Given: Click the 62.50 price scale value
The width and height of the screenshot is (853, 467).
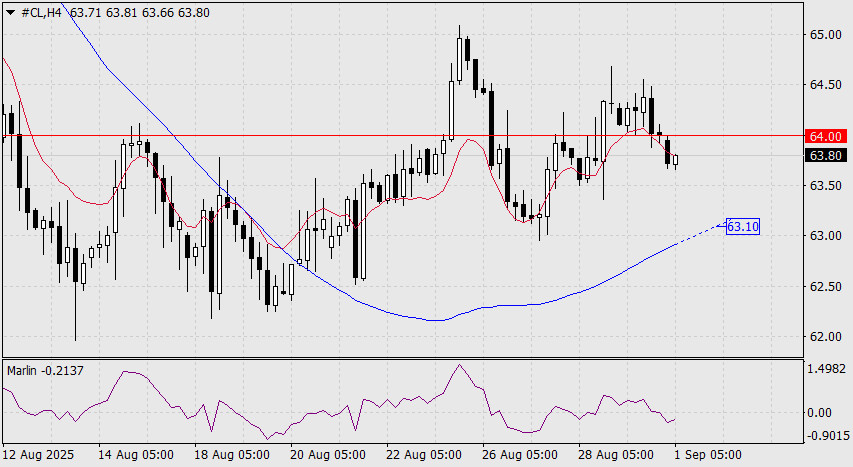Looking at the screenshot, I should click(825, 286).
